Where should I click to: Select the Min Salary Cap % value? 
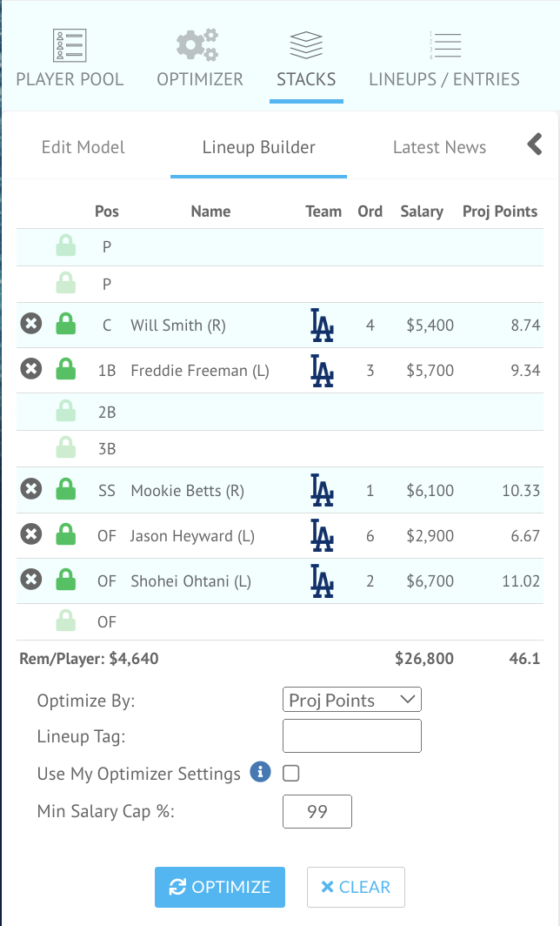pos(317,811)
